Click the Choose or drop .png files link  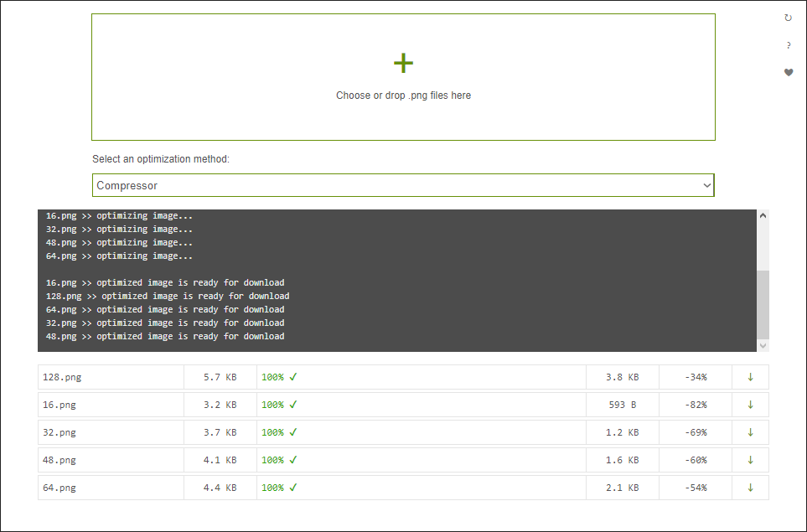(x=403, y=95)
